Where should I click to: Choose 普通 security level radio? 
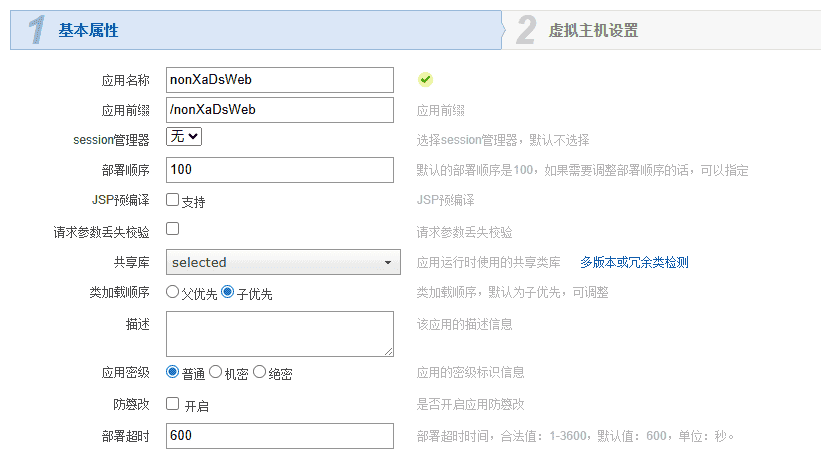tap(173, 372)
